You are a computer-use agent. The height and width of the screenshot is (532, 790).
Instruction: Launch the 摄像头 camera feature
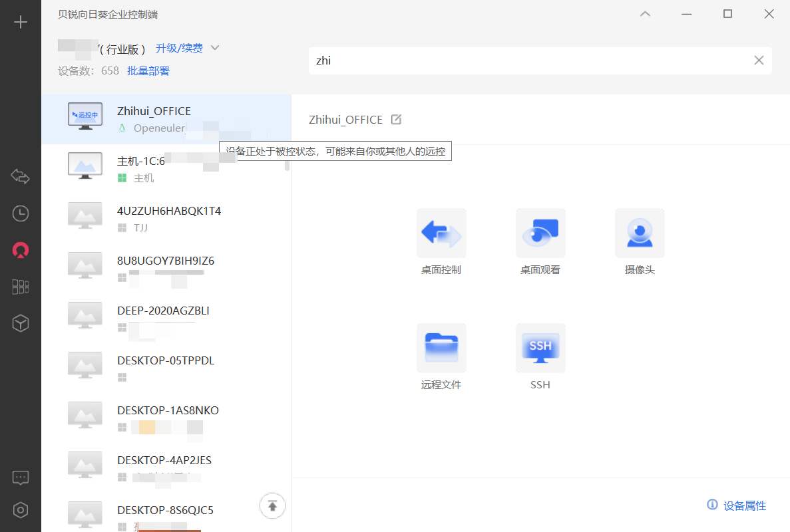pos(639,233)
